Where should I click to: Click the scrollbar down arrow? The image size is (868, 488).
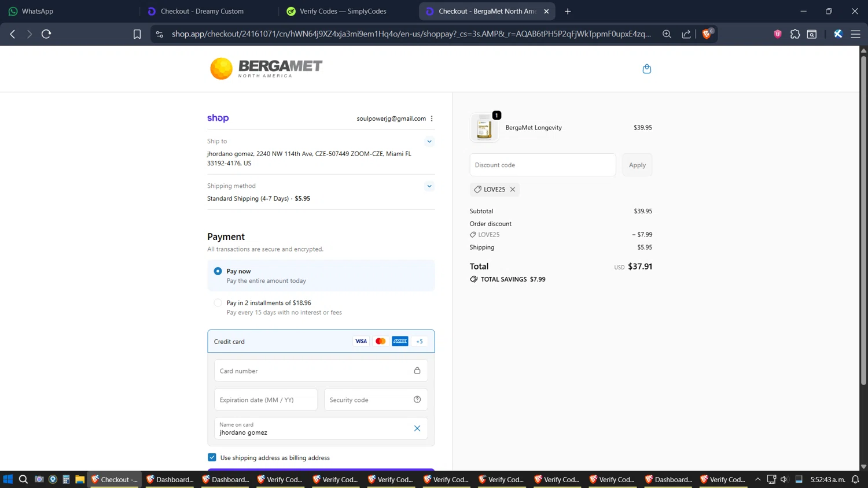[x=863, y=467]
